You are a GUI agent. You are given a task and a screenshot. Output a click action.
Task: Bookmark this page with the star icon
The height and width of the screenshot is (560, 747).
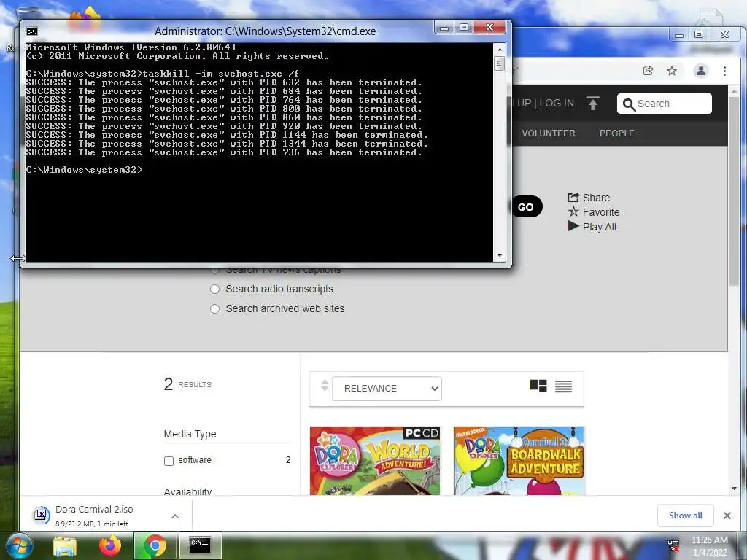coord(672,71)
